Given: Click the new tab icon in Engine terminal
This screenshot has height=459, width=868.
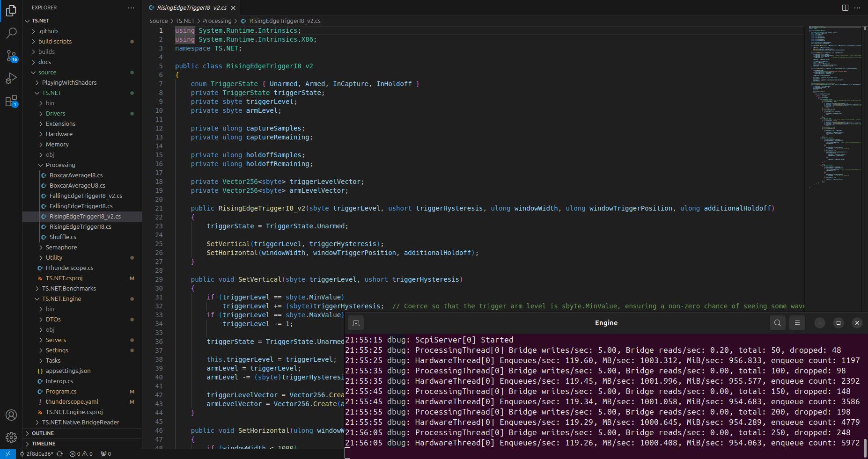Looking at the screenshot, I should pos(356,323).
